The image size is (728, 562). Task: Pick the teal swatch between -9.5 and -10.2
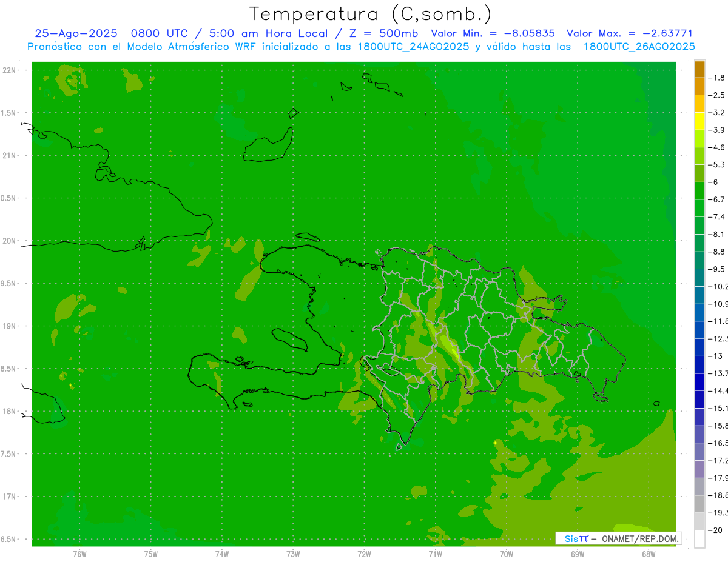tap(699, 278)
